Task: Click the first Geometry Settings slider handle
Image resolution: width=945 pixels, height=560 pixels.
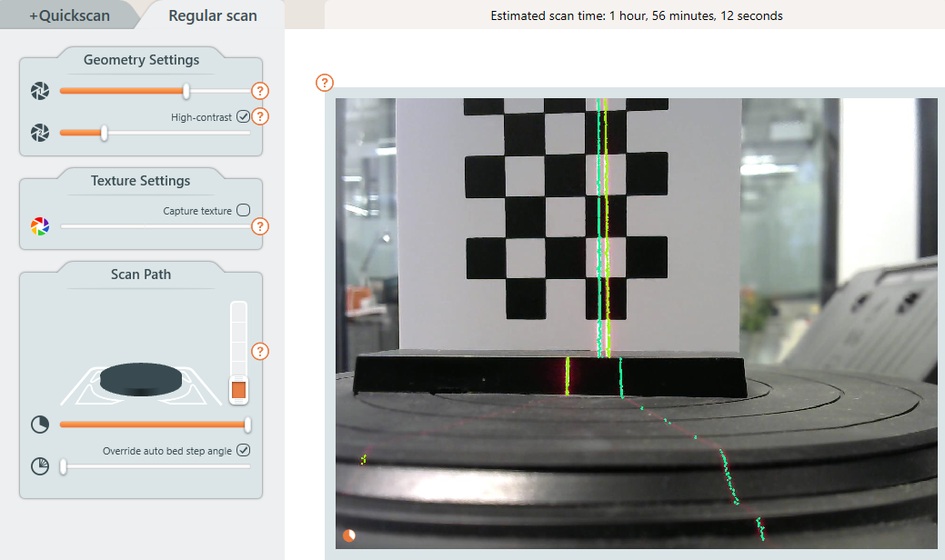Action: (x=186, y=91)
